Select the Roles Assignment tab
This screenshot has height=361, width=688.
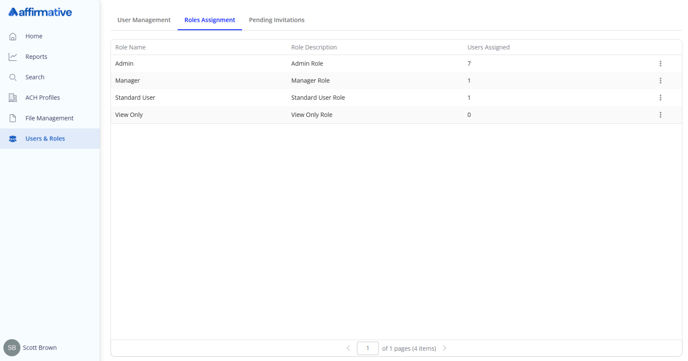210,20
